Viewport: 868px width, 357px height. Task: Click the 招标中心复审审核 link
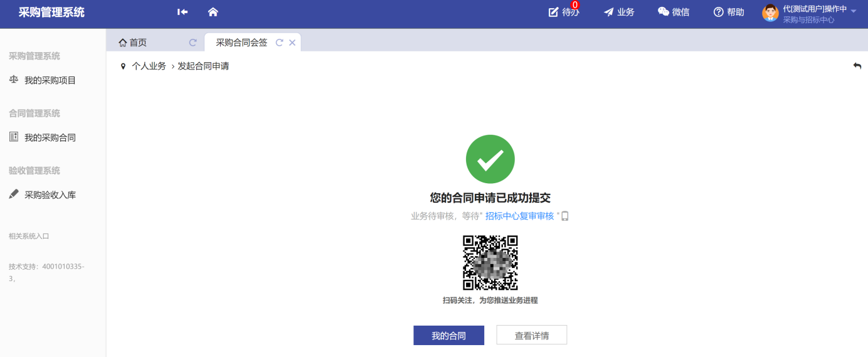coord(519,216)
